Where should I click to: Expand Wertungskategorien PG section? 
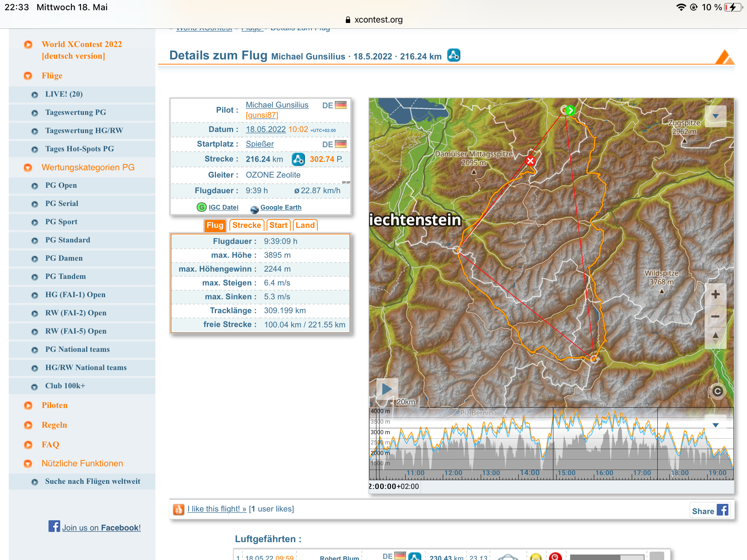[x=88, y=167]
